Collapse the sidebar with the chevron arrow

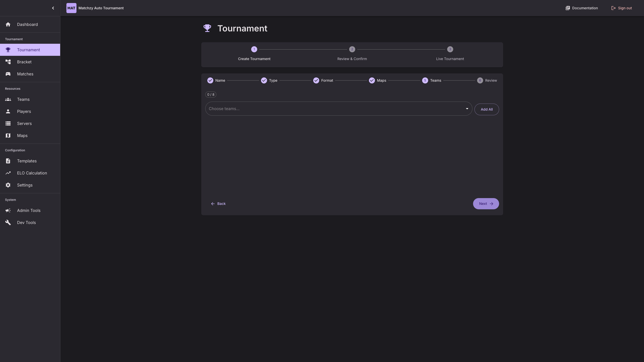point(53,8)
